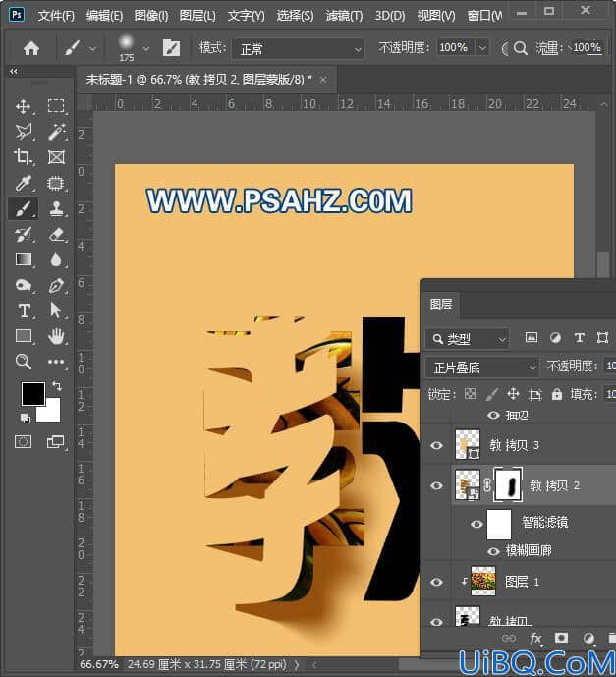This screenshot has width=616, height=677.
Task: Hide the 教 拷贝 3 layer
Action: [x=437, y=445]
